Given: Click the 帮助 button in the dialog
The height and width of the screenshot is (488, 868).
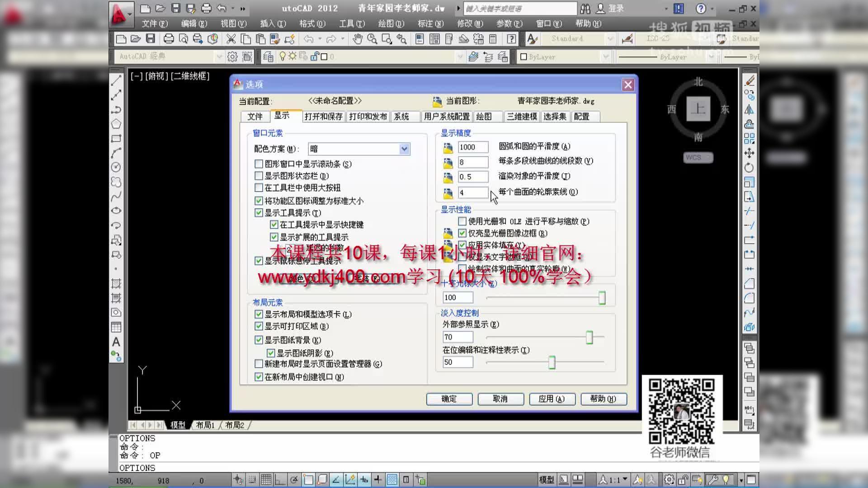Looking at the screenshot, I should point(603,399).
